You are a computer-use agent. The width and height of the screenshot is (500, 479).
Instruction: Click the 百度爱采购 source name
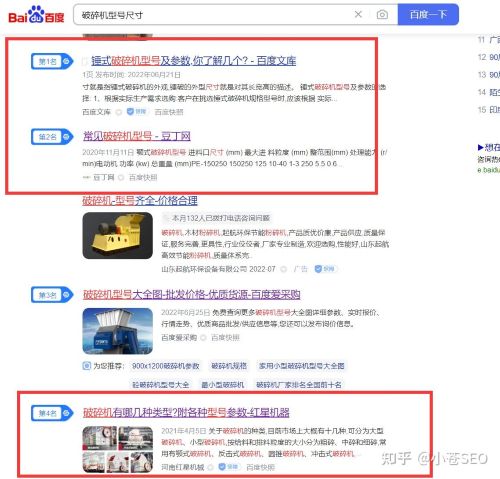pyautogui.click(x=179, y=338)
